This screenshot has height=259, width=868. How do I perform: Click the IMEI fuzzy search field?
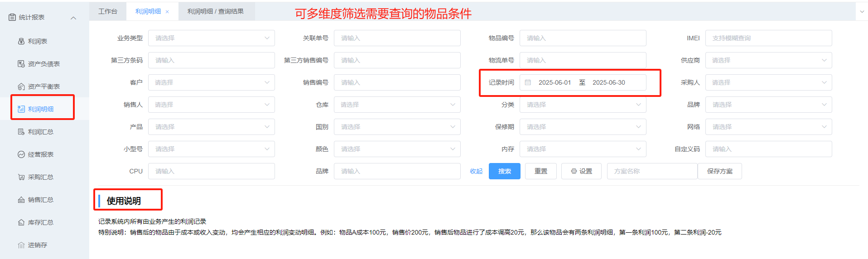(769, 38)
